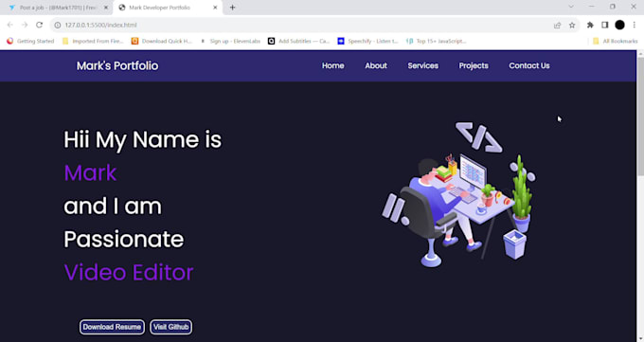
Task: Click the Download Resume button
Action: [x=112, y=327]
